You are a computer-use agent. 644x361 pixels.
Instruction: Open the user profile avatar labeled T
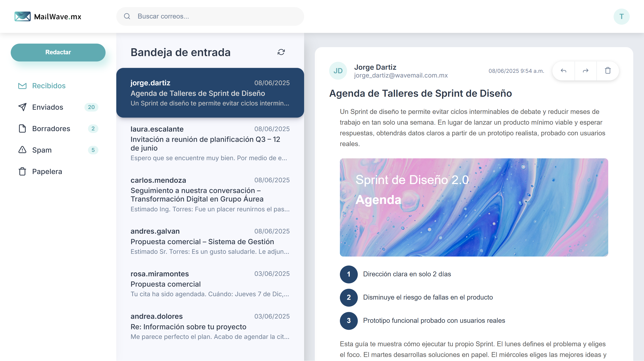[621, 16]
